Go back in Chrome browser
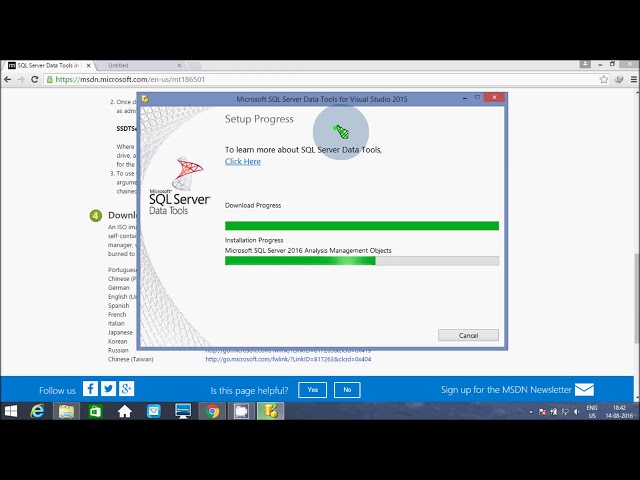 point(8,79)
